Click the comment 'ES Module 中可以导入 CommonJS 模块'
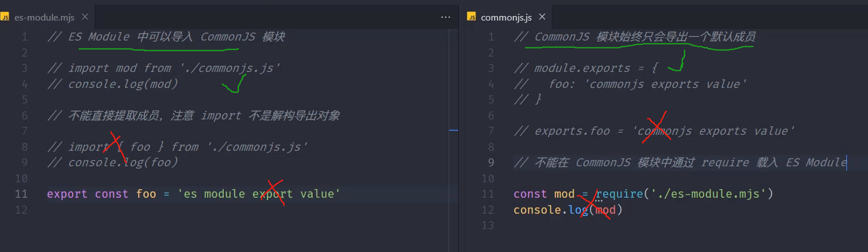The height and width of the screenshot is (252, 868). [176, 37]
